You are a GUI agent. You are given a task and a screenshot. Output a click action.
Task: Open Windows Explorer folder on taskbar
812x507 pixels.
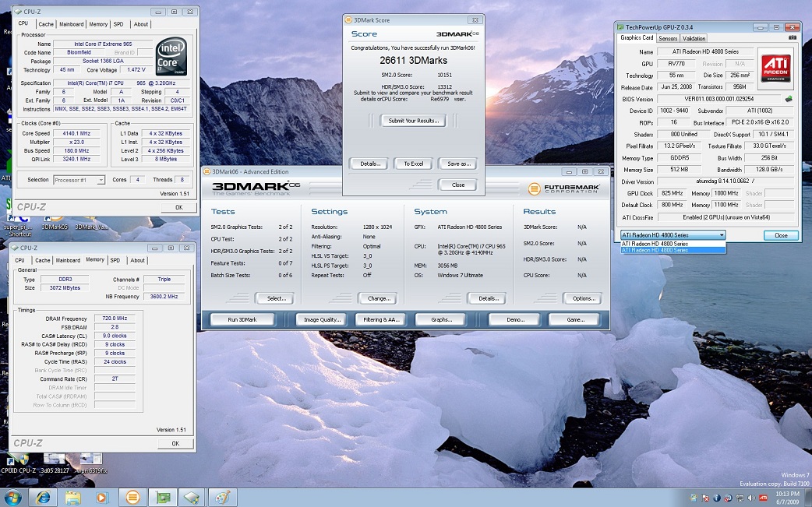[x=73, y=498]
